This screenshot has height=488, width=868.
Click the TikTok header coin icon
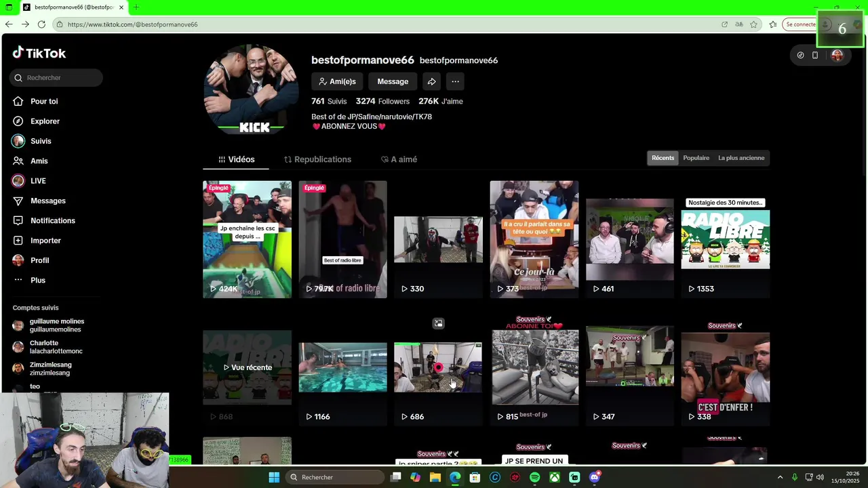click(800, 56)
